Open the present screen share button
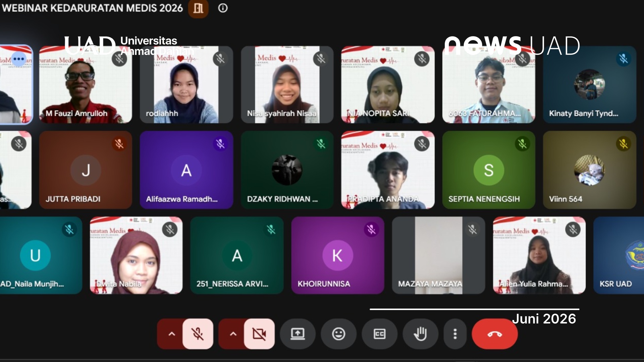This screenshot has height=362, width=644. [298, 334]
